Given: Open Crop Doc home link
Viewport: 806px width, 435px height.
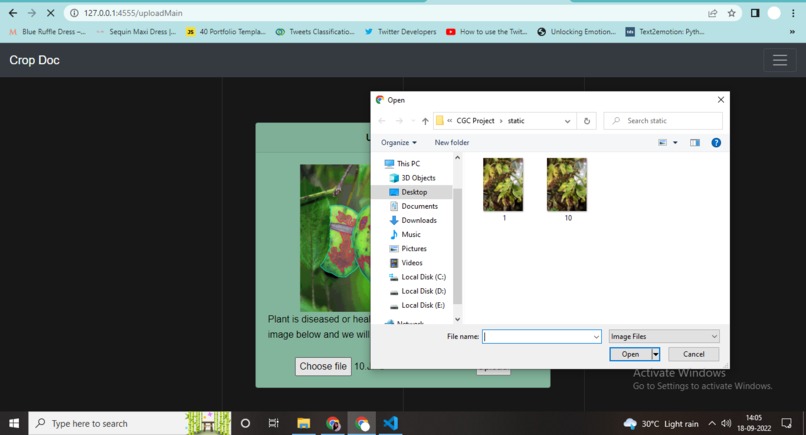Looking at the screenshot, I should click(x=34, y=60).
